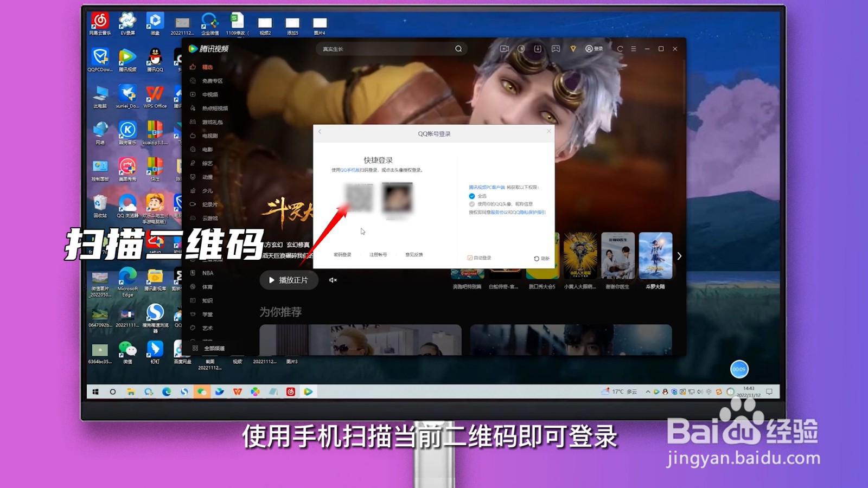
Task: Toggle the 全选 select-all permission option
Action: click(x=472, y=196)
